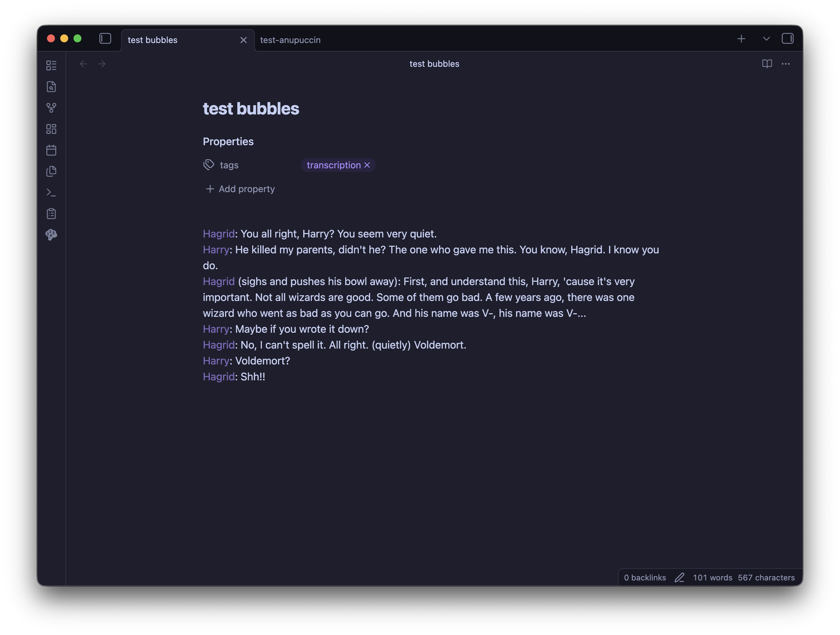Open graph view from left ribbon
This screenshot has height=635, width=840.
point(51,108)
